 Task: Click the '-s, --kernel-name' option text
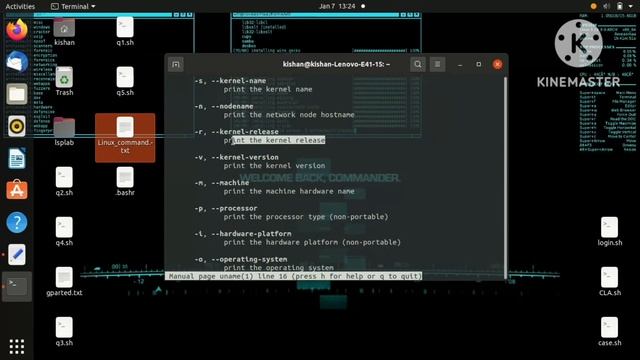230,80
